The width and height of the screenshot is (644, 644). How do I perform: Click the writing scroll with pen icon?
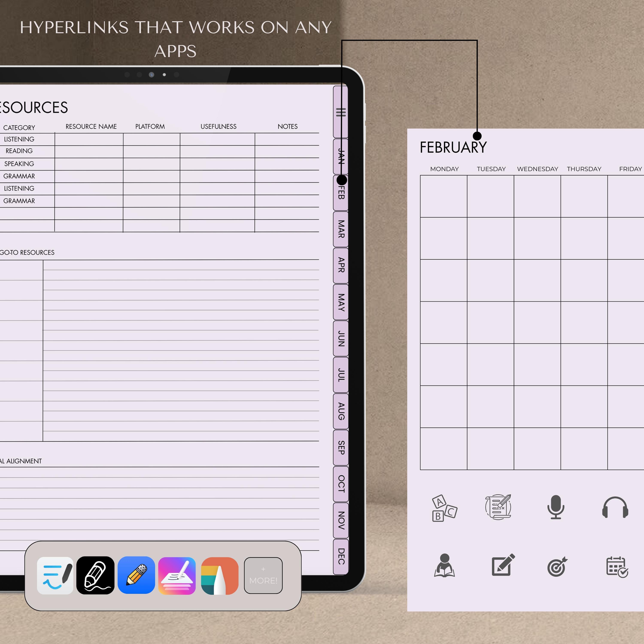click(498, 507)
